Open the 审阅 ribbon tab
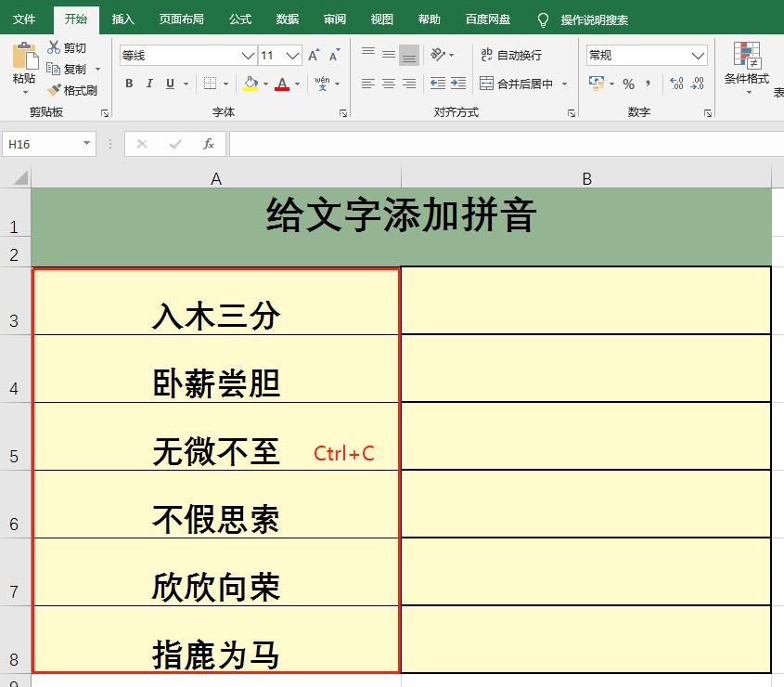The height and width of the screenshot is (687, 784). (x=334, y=18)
